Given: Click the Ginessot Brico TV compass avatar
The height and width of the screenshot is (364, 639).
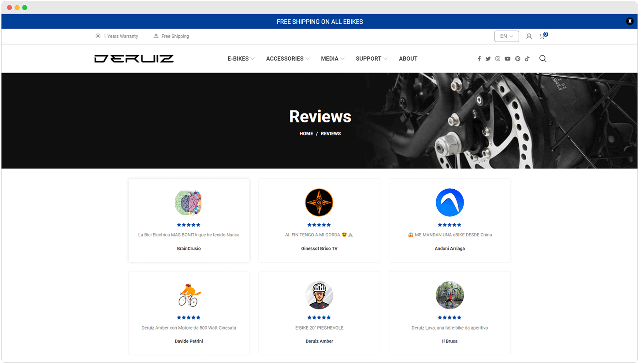Looking at the screenshot, I should pyautogui.click(x=319, y=202).
